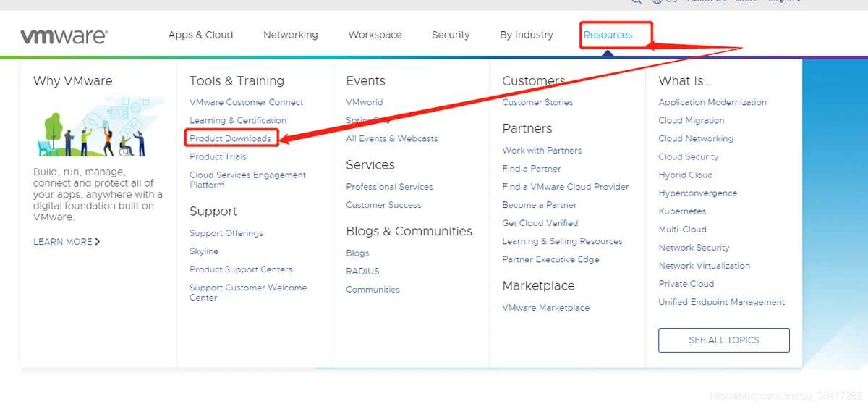Open VMware Marketplace link
Screen dimensions: 868x407
click(545, 308)
